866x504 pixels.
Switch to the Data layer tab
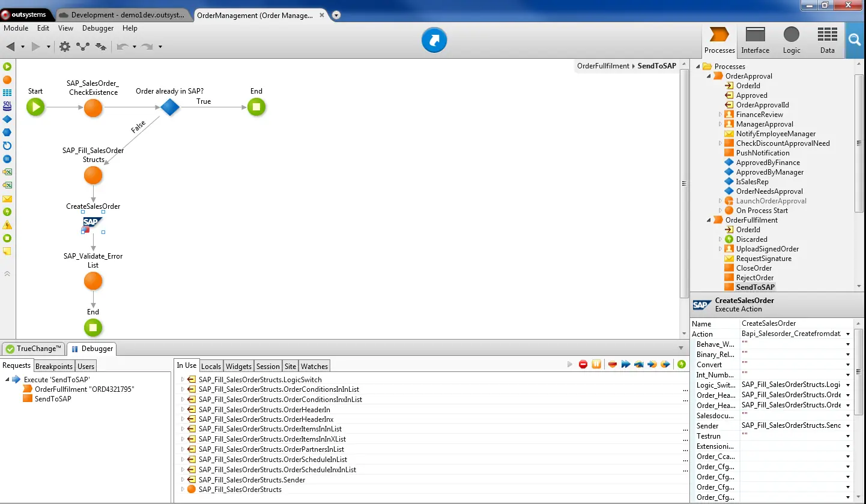(x=828, y=40)
